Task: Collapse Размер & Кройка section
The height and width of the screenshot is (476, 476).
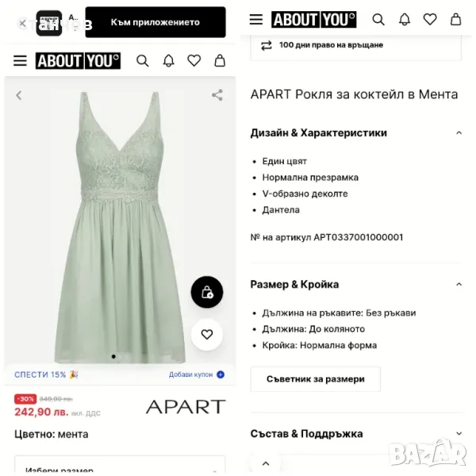Action: (459, 285)
